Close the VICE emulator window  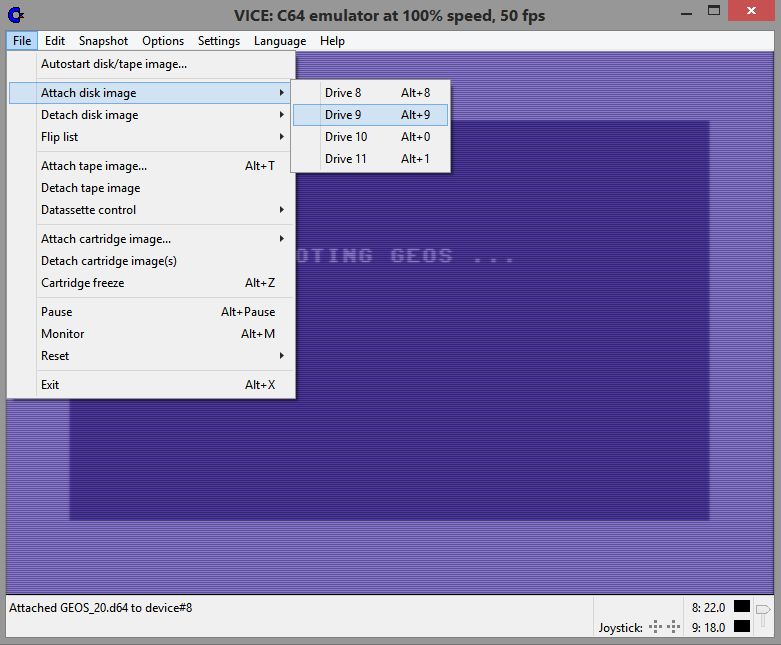pyautogui.click(x=751, y=10)
